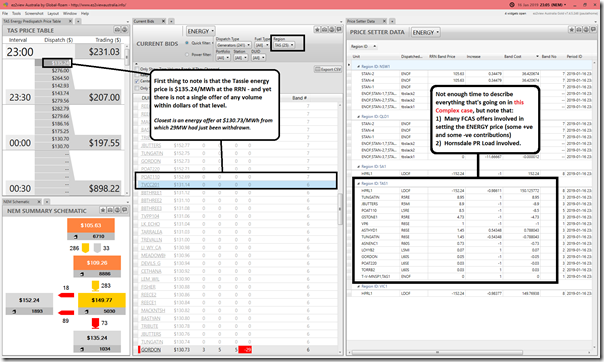The height and width of the screenshot is (362, 604).
Task: Open the Station dropdown
Action: click(x=241, y=58)
